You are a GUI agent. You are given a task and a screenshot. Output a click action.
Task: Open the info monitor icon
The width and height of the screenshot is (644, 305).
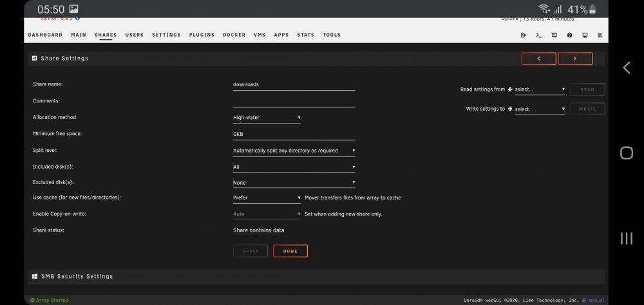[585, 35]
